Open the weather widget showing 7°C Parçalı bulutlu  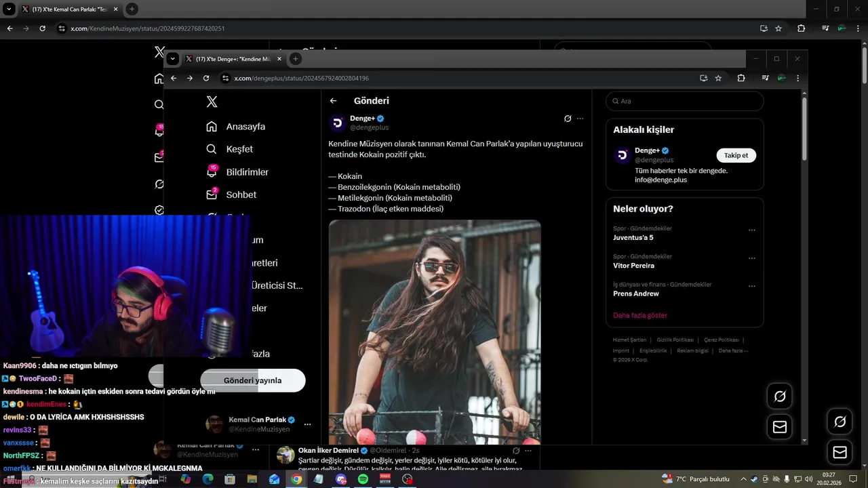695,479
